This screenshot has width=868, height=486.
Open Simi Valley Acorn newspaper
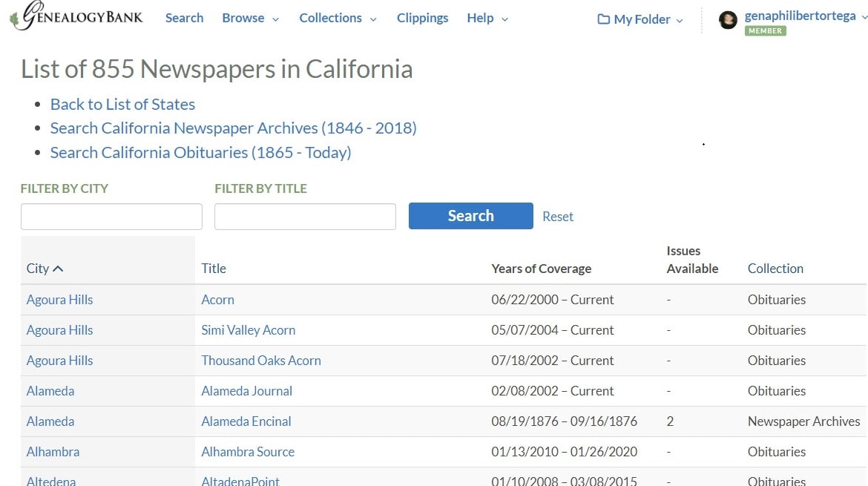click(x=248, y=330)
